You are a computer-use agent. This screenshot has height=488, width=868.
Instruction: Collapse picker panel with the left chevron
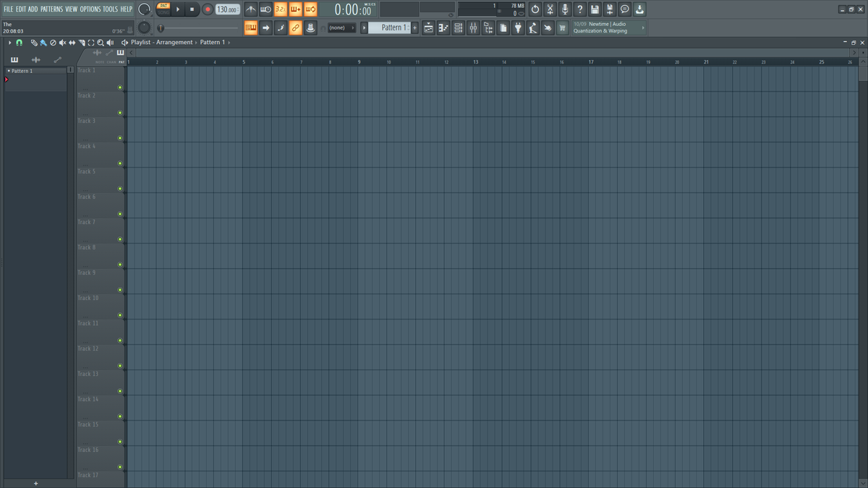(132, 53)
